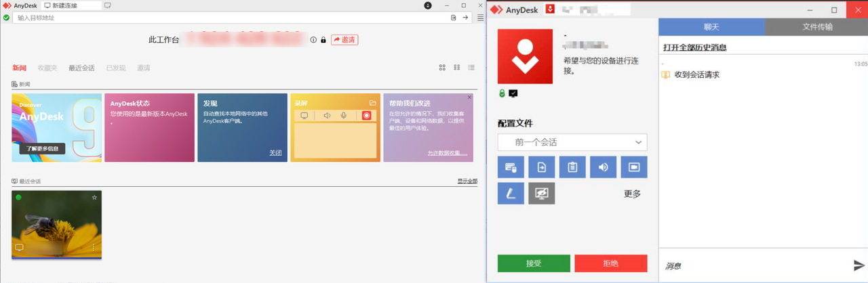
Task: Toggle sound permission icon
Action: pos(603,167)
